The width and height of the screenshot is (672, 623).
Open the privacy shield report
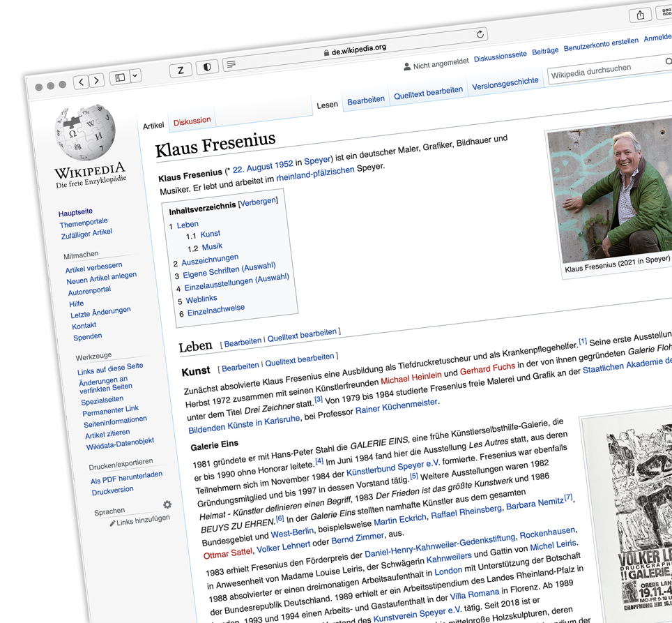pyautogui.click(x=207, y=66)
